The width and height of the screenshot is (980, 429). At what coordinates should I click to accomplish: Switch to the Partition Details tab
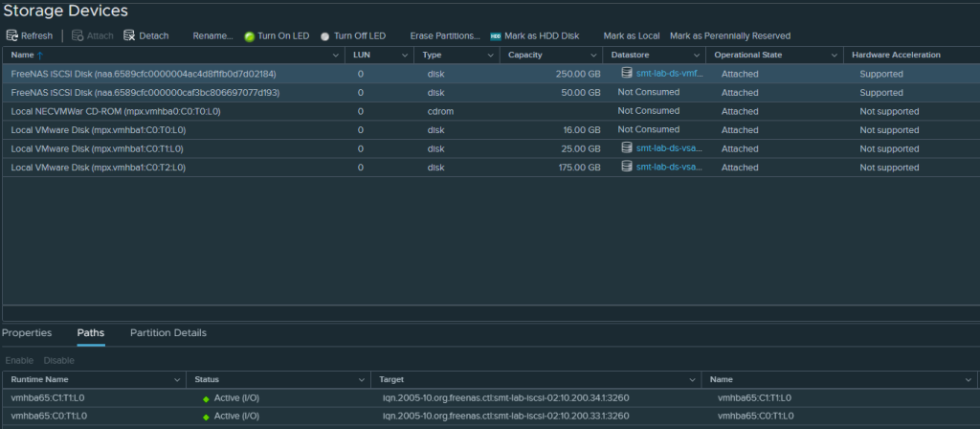coord(168,332)
